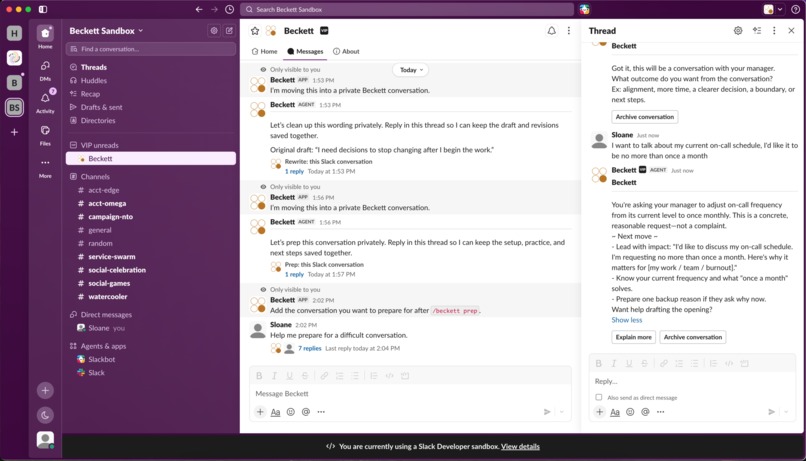Attach file with plus in main composer
Image resolution: width=806 pixels, height=461 pixels.
(x=260, y=412)
